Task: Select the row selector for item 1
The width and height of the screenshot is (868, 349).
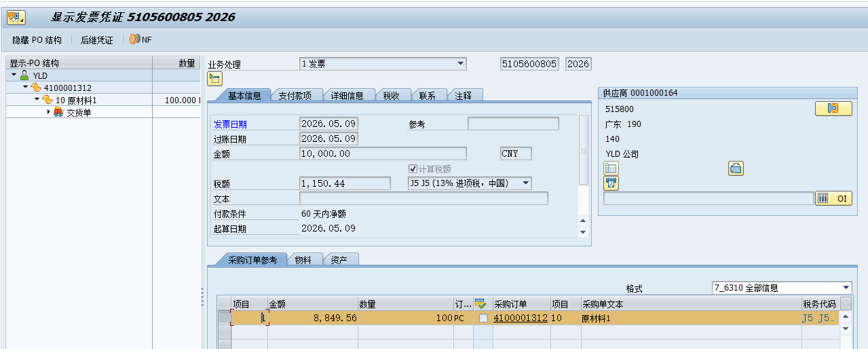Action: 224,318
